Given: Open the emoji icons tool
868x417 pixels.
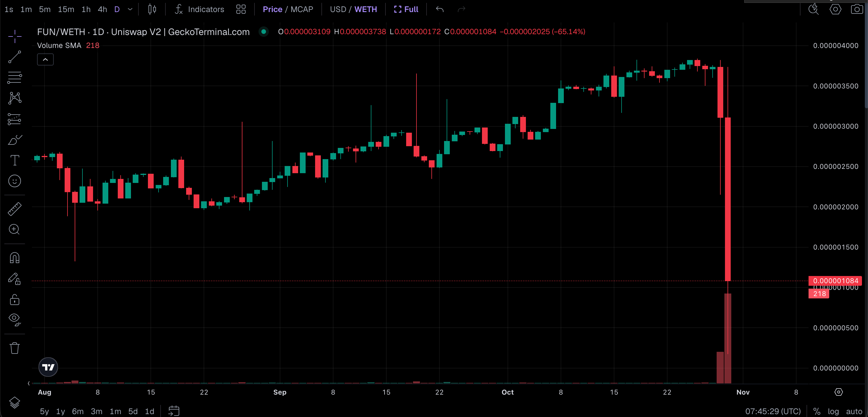Looking at the screenshot, I should [14, 181].
